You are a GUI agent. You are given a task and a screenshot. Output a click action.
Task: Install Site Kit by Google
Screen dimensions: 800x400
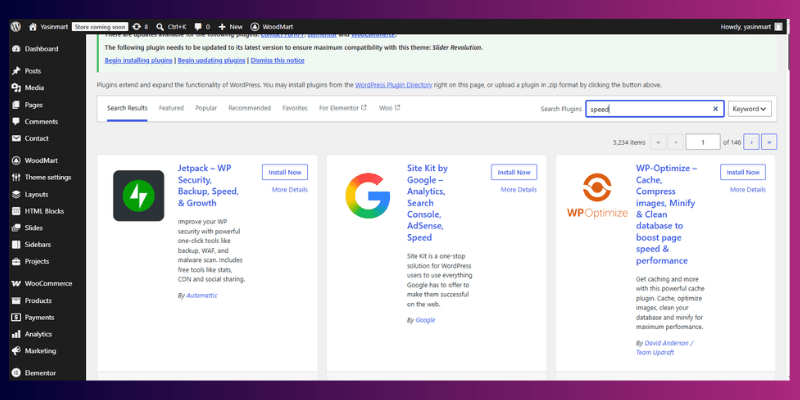tap(514, 172)
